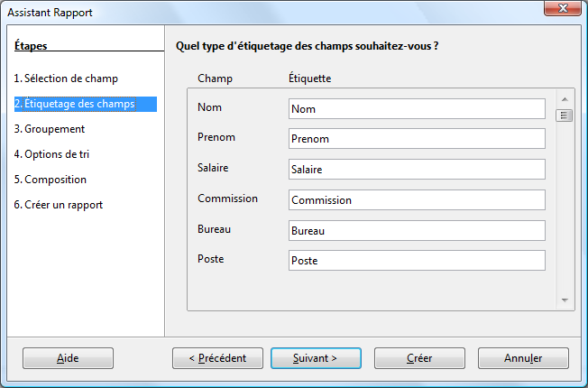Screen dimensions: 588x388
Task: Edit the Prenom label text field
Action: 417,139
